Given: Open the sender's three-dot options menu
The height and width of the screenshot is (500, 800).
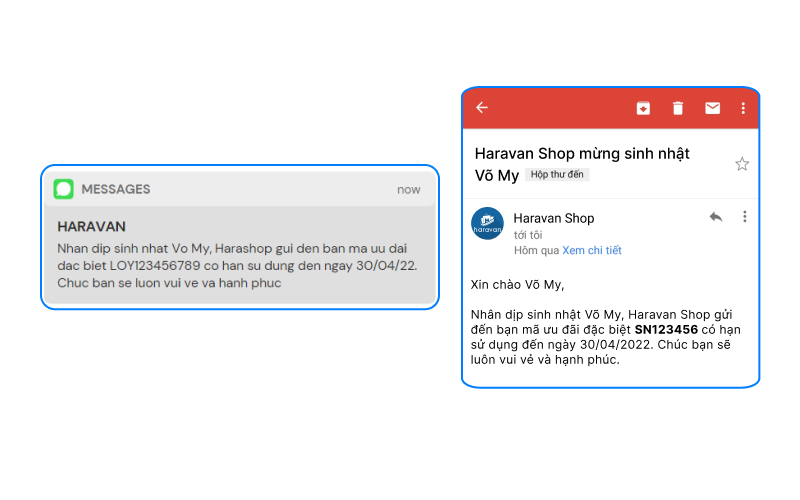Looking at the screenshot, I should pyautogui.click(x=744, y=217).
